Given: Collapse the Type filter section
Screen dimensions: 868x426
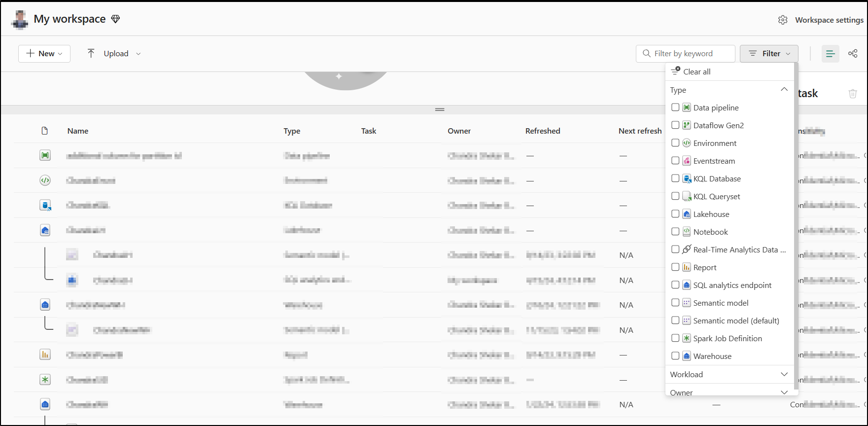Looking at the screenshot, I should (784, 90).
